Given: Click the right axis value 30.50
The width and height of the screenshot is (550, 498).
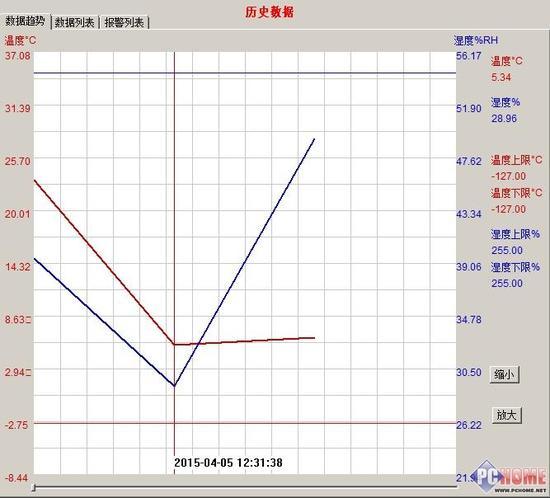Looking at the screenshot, I should click(469, 372).
